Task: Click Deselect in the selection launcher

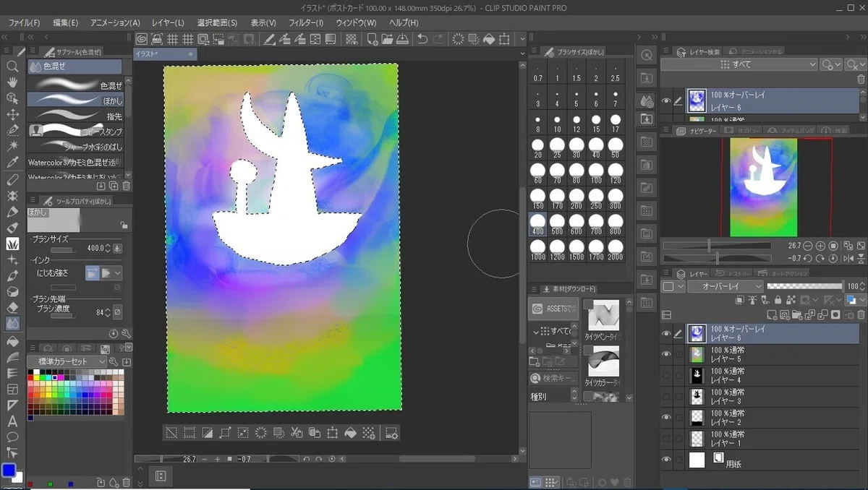Action: click(171, 433)
